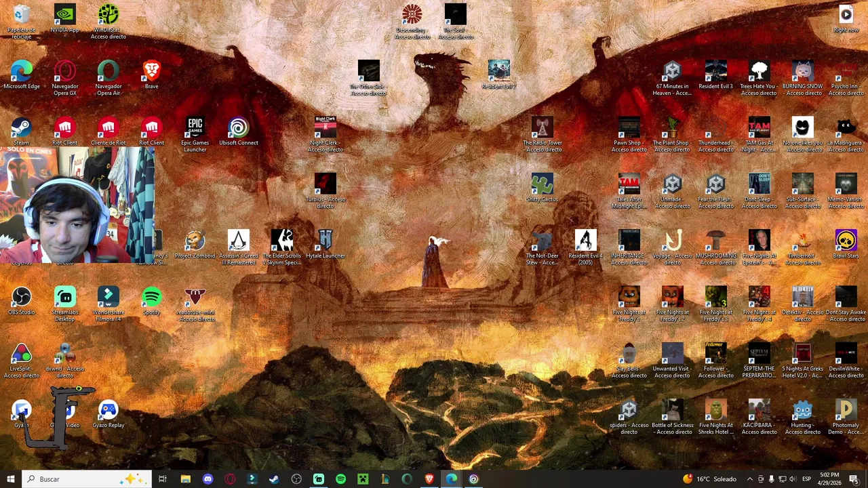The height and width of the screenshot is (488, 868).
Task: Select the Detektiv shortcut
Action: click(x=802, y=304)
